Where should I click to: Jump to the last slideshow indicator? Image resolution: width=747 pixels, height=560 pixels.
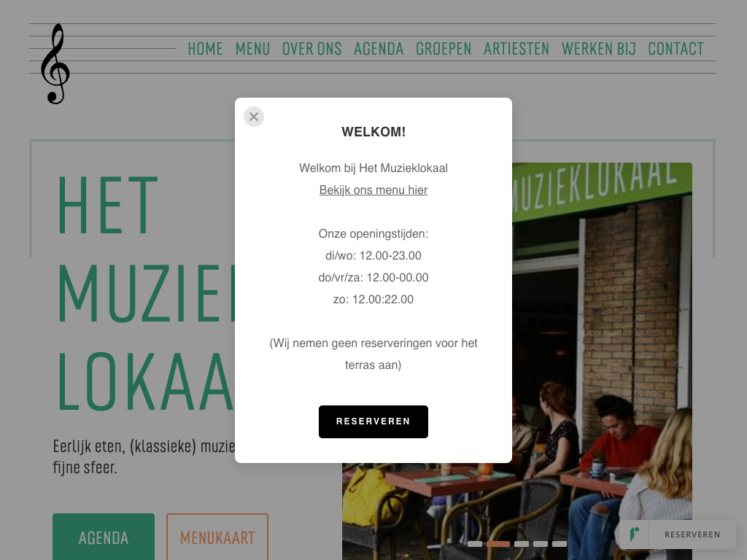pos(560,544)
